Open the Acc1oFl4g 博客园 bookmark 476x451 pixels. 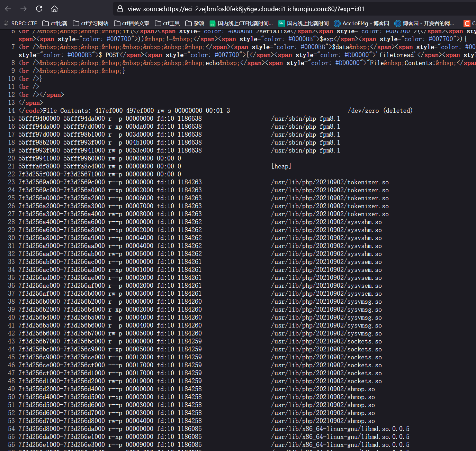pyautogui.click(x=361, y=24)
